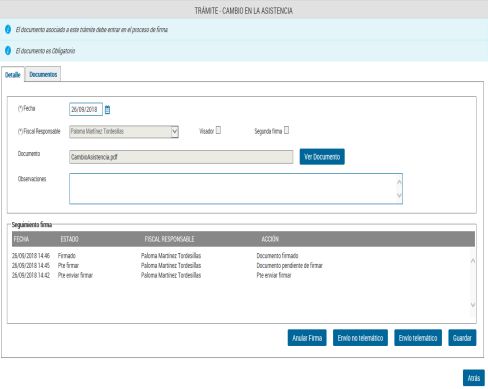This screenshot has width=488, height=389.
Task: Expand the Fiscal Responsable dropdown
Action: 174,132
